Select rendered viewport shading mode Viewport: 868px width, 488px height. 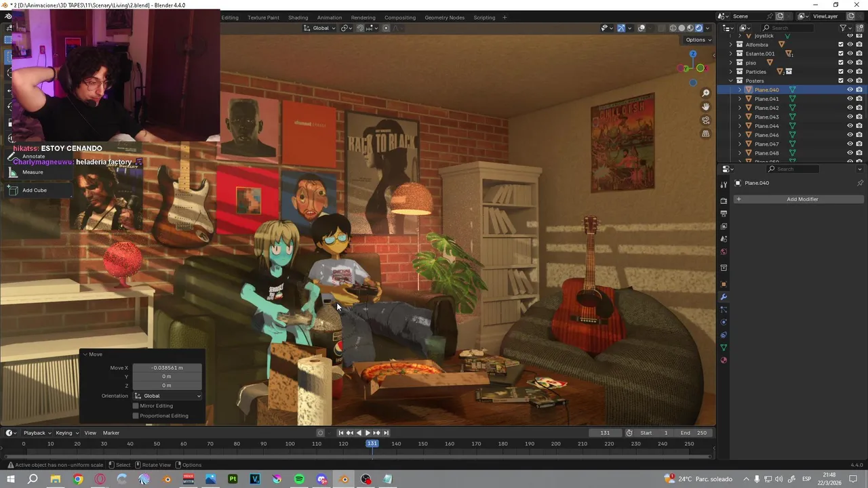pos(698,28)
